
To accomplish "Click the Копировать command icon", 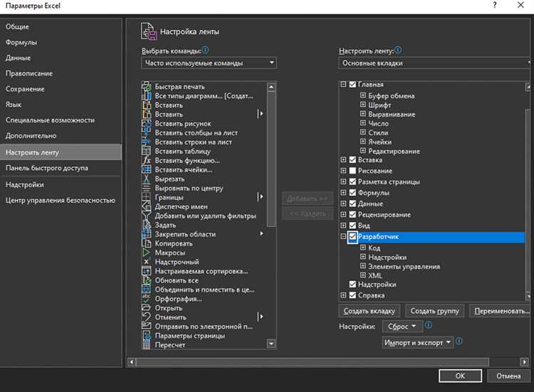I will 146,243.
